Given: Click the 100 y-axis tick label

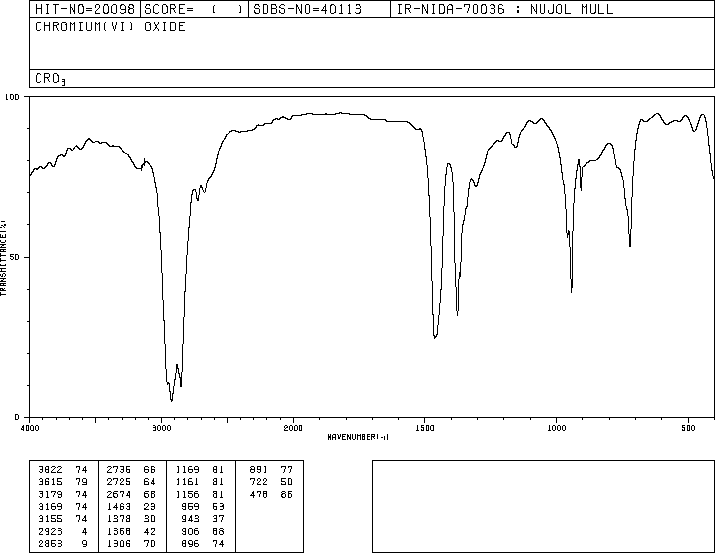Looking at the screenshot, I should tap(12, 97).
